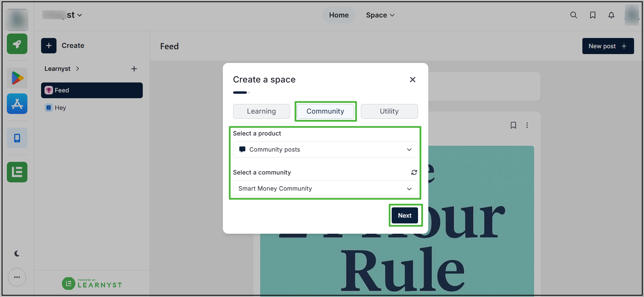Close the Create a space dialog
Image resolution: width=644 pixels, height=297 pixels.
pos(413,79)
